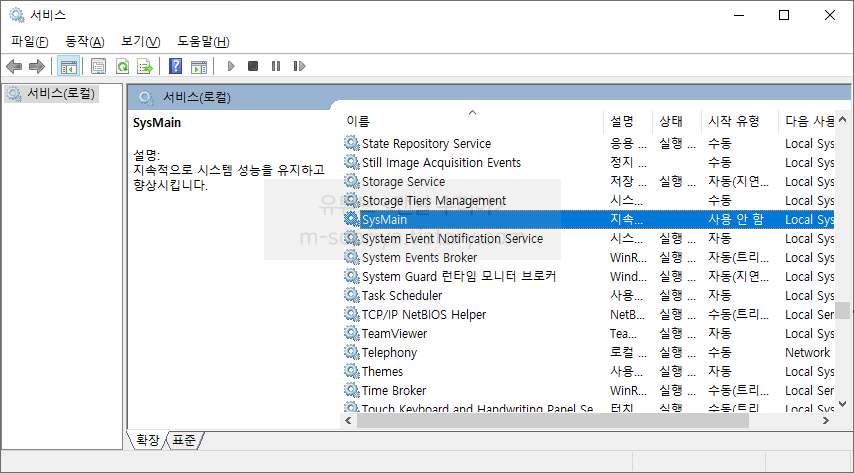Image resolution: width=854 pixels, height=473 pixels.
Task: Click gear icon beside Storage Service
Action: (x=352, y=181)
